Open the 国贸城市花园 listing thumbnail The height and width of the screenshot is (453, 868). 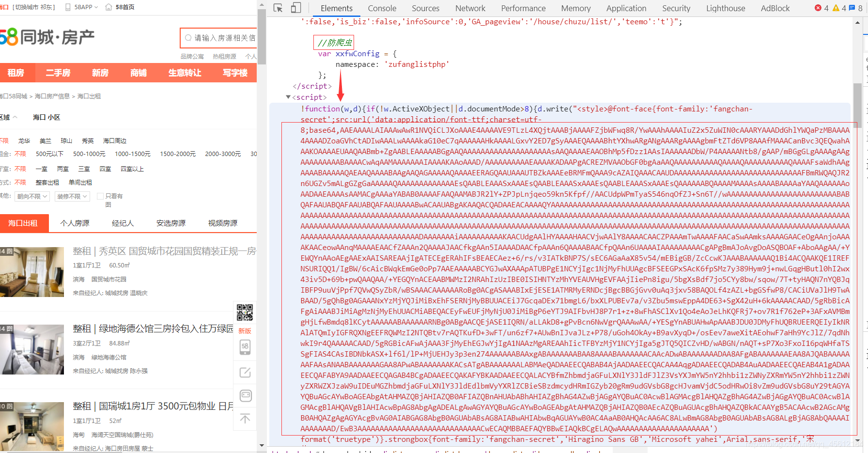32,272
